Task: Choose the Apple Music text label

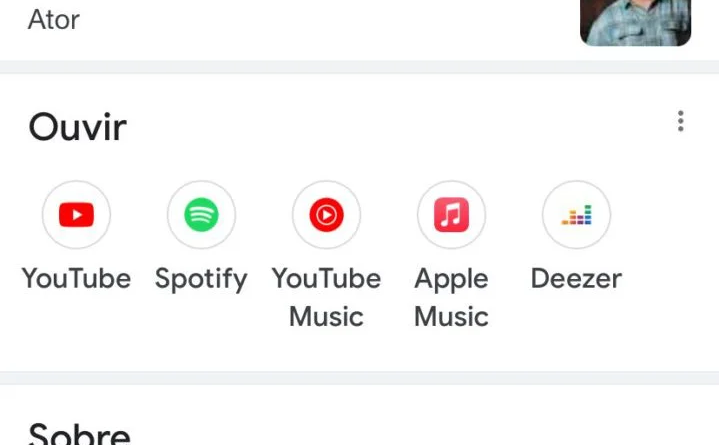Action: point(451,297)
